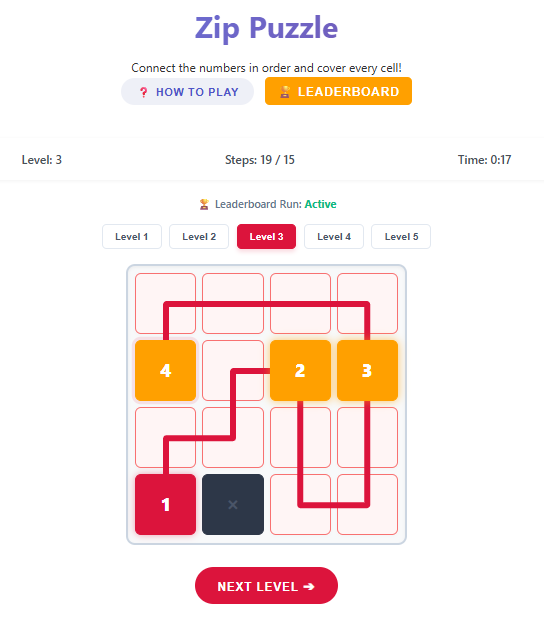
Task: Click the empty bottom-right grid cell
Action: pyautogui.click(x=367, y=504)
